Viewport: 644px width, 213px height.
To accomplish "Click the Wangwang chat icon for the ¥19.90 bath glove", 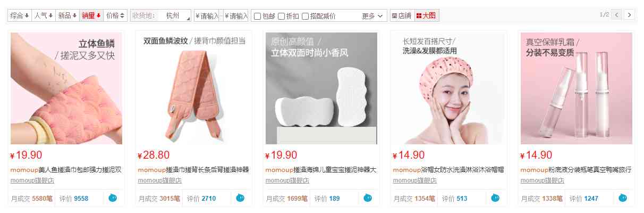I will click(x=113, y=198).
